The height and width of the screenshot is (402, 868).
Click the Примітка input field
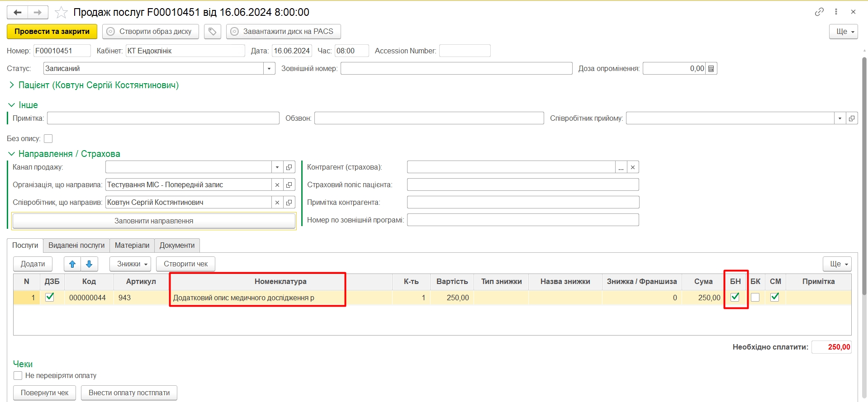tap(163, 118)
